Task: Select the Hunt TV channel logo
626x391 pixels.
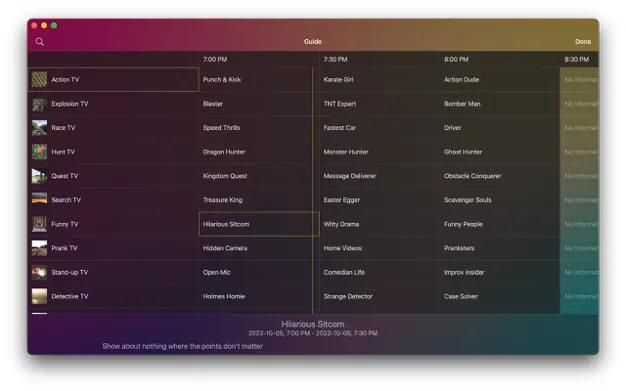Action: click(x=40, y=152)
